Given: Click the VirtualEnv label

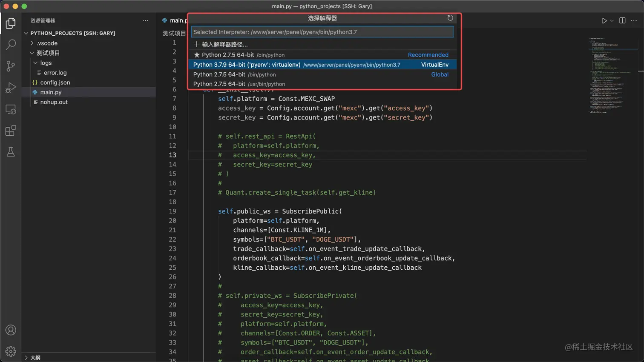Looking at the screenshot, I should 434,65.
